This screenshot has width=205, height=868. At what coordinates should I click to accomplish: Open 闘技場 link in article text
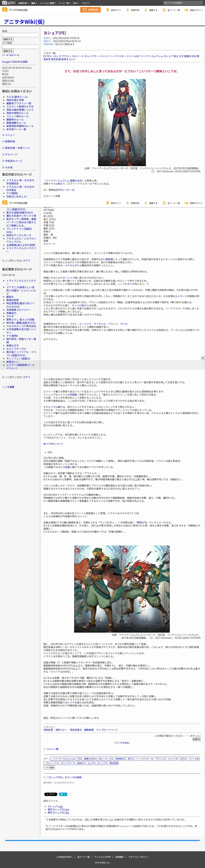[109, 259]
